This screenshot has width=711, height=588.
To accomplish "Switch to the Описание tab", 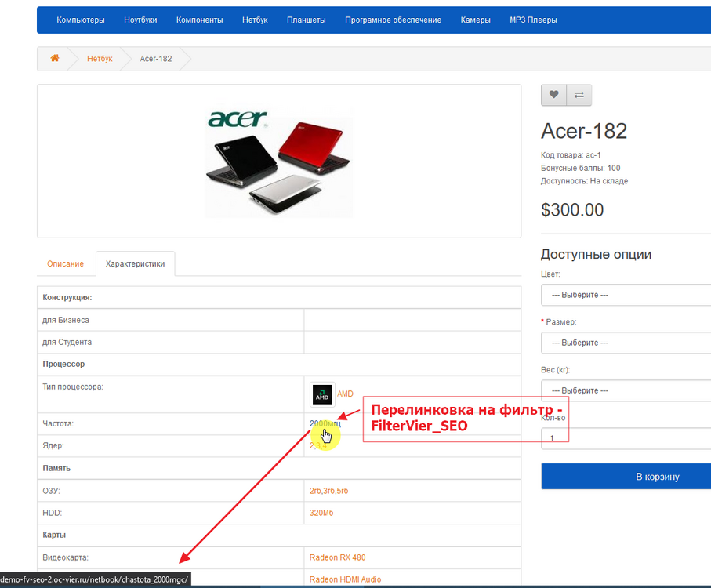I will coord(65,263).
